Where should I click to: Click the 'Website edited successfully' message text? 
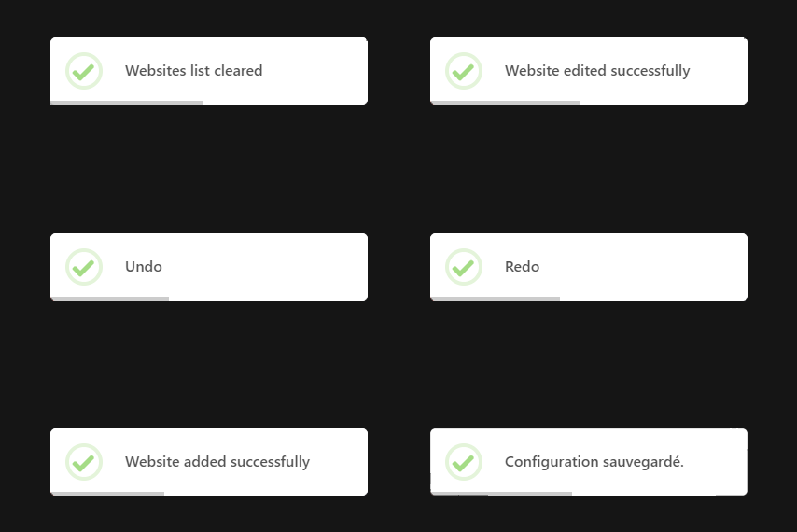(597, 71)
